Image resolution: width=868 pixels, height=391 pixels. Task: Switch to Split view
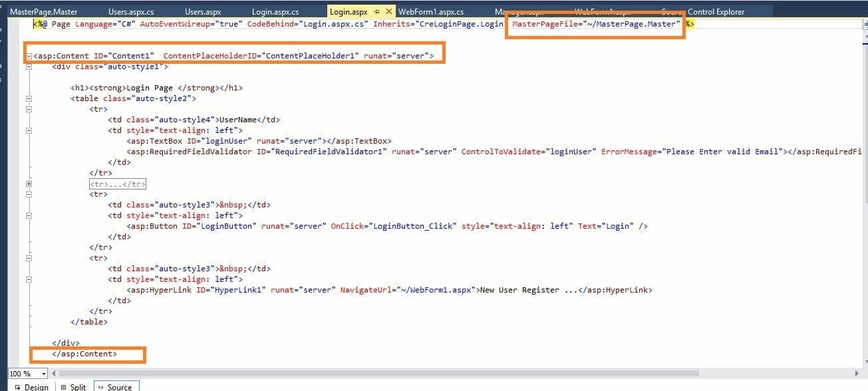click(x=73, y=386)
